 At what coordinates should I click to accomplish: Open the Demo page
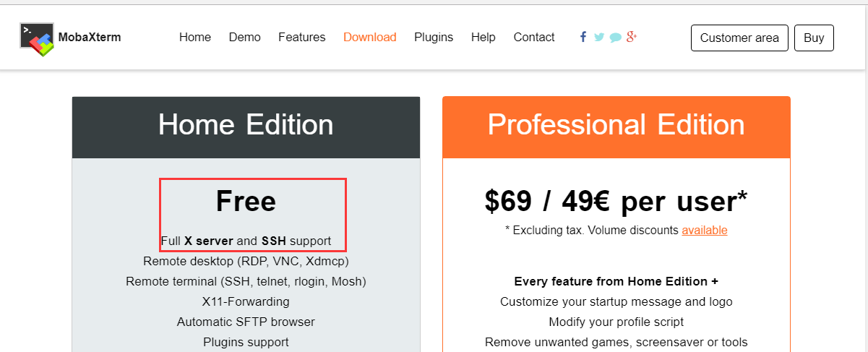pos(245,37)
